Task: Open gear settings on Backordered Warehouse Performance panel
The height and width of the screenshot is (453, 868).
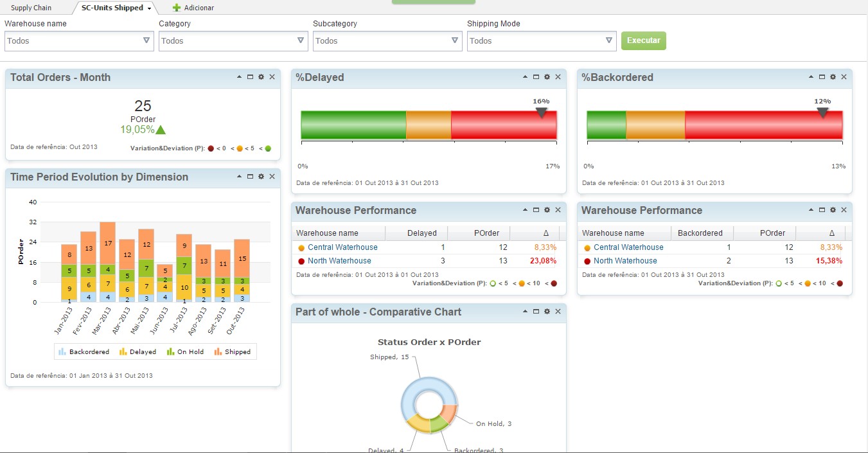Action: (833, 210)
